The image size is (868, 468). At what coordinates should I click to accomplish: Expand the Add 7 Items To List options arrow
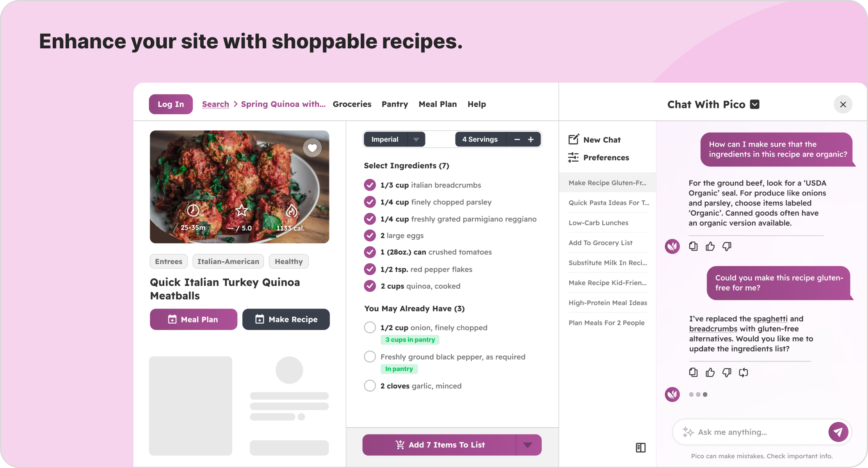coord(528,445)
